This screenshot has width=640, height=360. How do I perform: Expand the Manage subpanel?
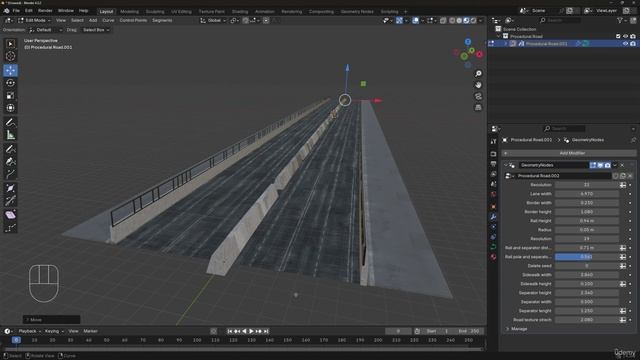pos(508,329)
